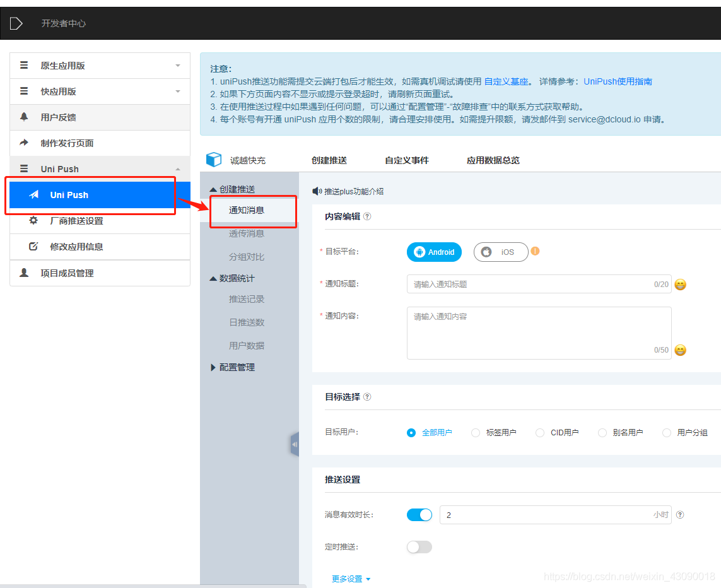Open 修改应用信息 page
This screenshot has height=588, width=721.
100,247
